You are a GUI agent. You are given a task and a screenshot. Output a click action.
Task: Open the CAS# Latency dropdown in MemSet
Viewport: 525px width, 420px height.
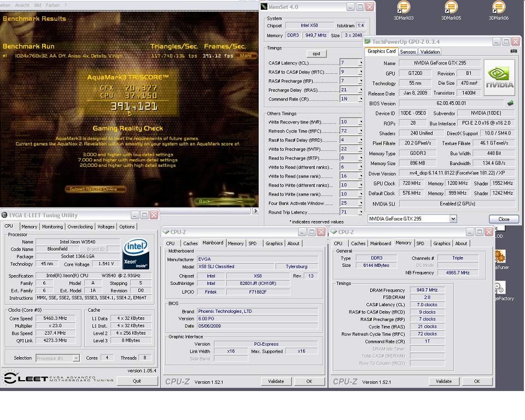point(360,63)
